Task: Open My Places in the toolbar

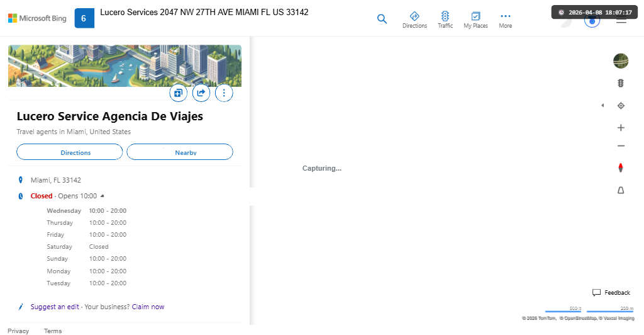Action: pyautogui.click(x=475, y=20)
